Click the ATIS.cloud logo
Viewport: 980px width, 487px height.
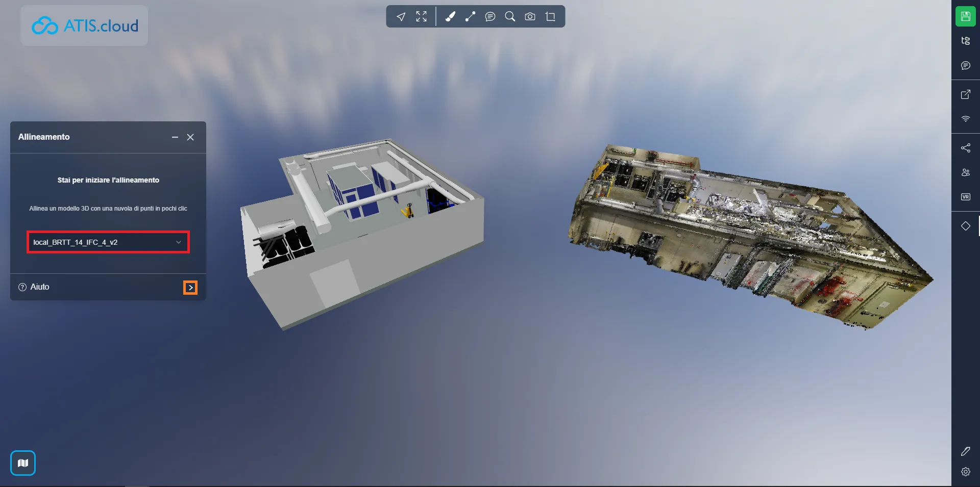[x=85, y=25]
